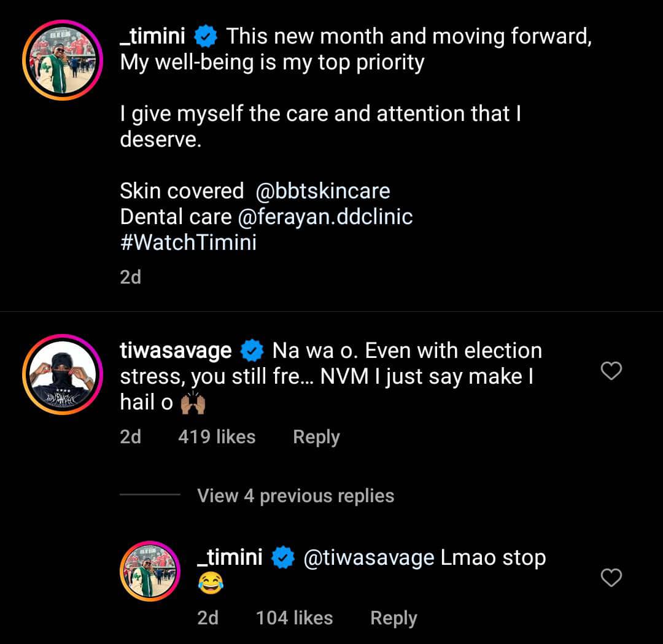Expand "View 4 previous replies"
Image resolution: width=663 pixels, height=644 pixels.
295,495
